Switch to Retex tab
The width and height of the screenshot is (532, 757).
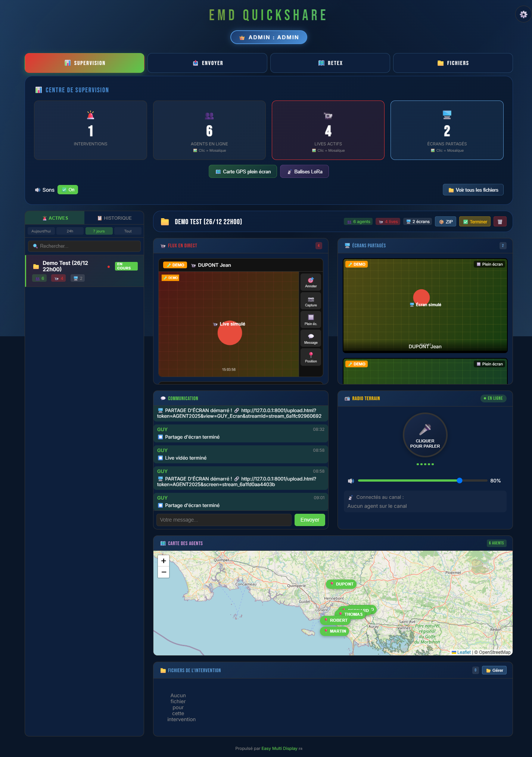(330, 63)
